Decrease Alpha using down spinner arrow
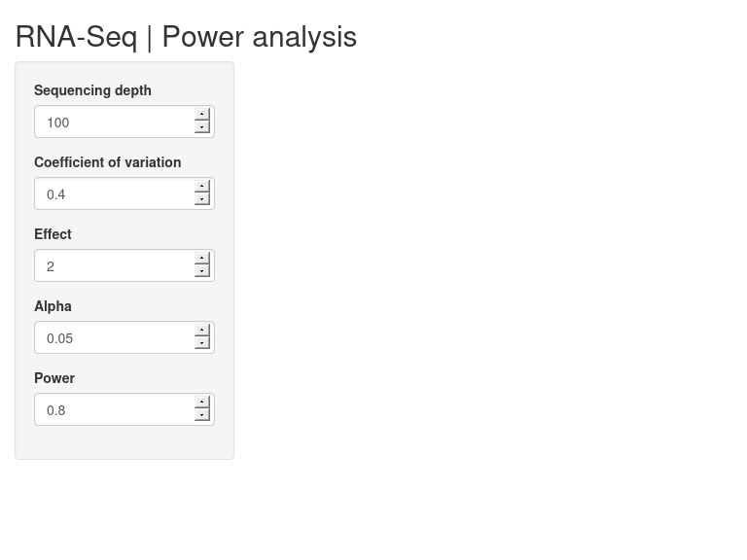747x560 pixels. [202, 343]
